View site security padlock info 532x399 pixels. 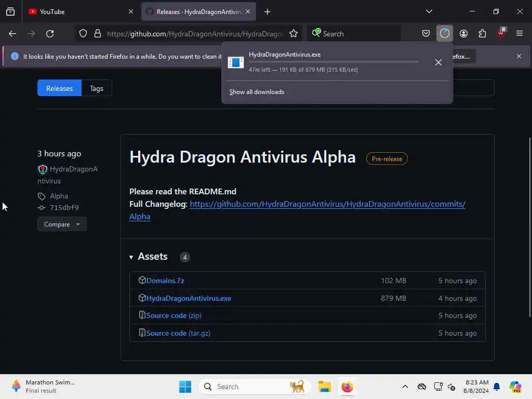pos(98,34)
